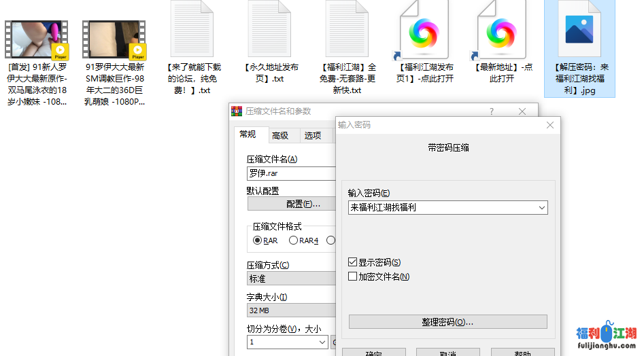Open the 字典大小 dropdown showing 32 MB

tap(291, 310)
